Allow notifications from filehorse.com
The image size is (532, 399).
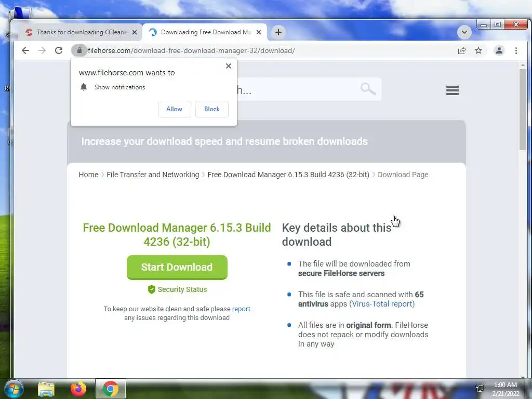(x=175, y=109)
